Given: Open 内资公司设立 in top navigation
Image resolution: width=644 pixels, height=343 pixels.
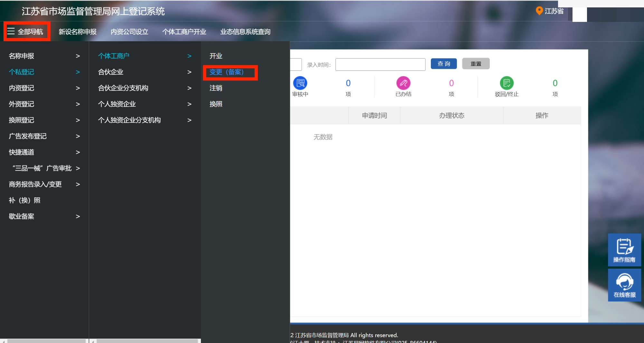Looking at the screenshot, I should 129,32.
